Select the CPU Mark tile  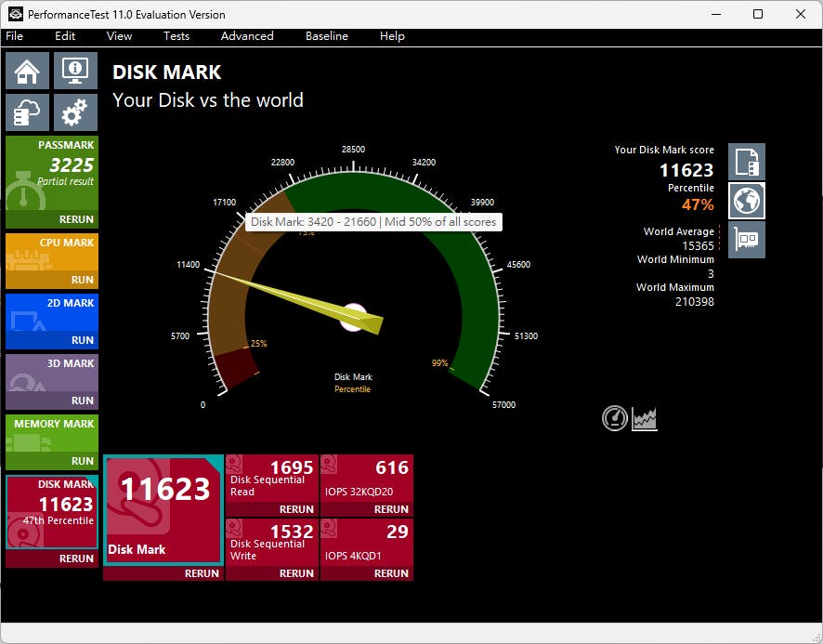point(52,253)
